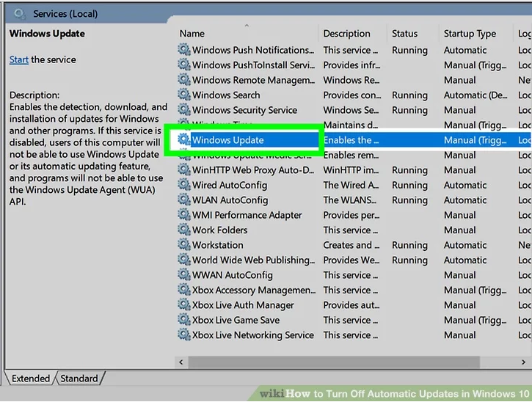Switch to the Extended tab
Image resolution: width=532 pixels, height=402 pixels.
[x=30, y=379]
